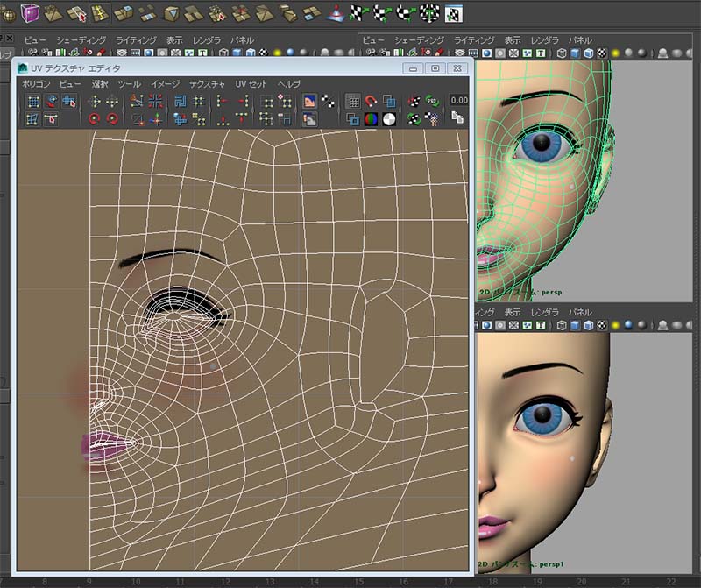Image resolution: width=701 pixels, height=588 pixels.
Task: Open ライティング menu in top-left viewport
Action: (136, 40)
